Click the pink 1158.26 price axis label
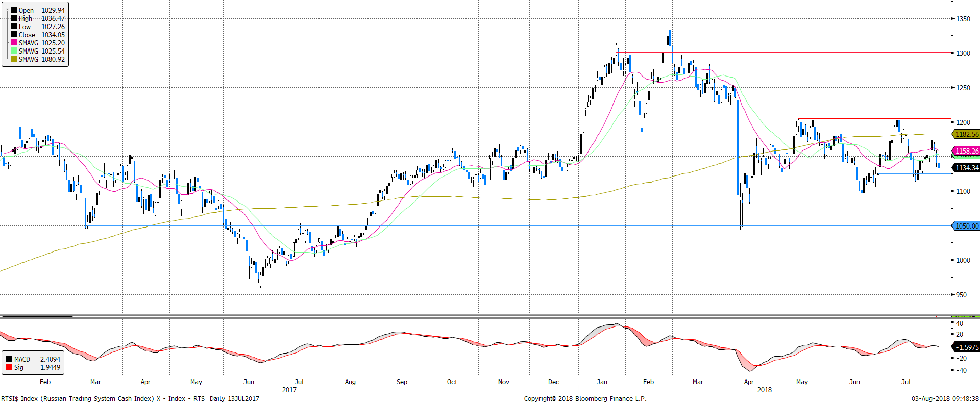The height and width of the screenshot is (403, 980). (x=966, y=151)
